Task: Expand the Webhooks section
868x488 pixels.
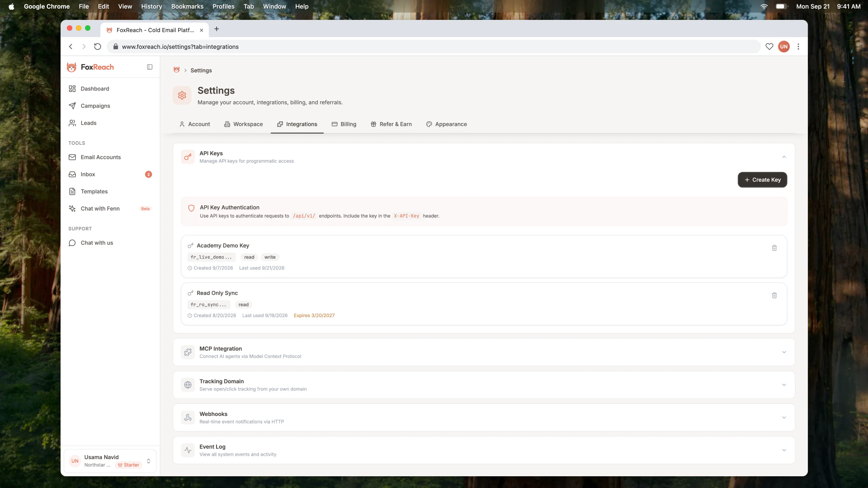Action: 784,418
